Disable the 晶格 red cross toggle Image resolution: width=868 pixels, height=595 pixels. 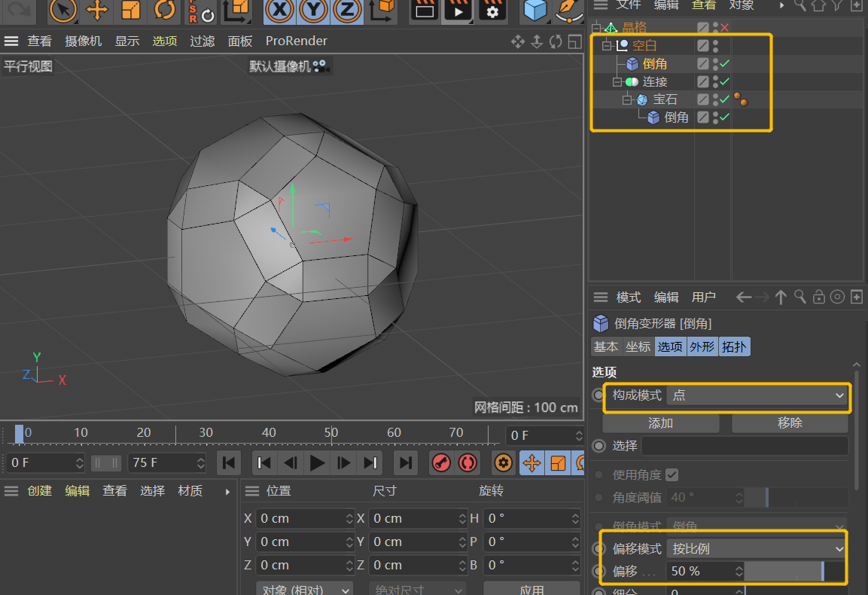(x=725, y=27)
